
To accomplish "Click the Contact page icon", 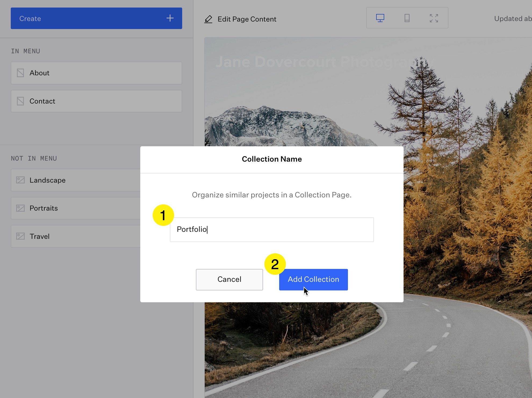I will (20, 101).
